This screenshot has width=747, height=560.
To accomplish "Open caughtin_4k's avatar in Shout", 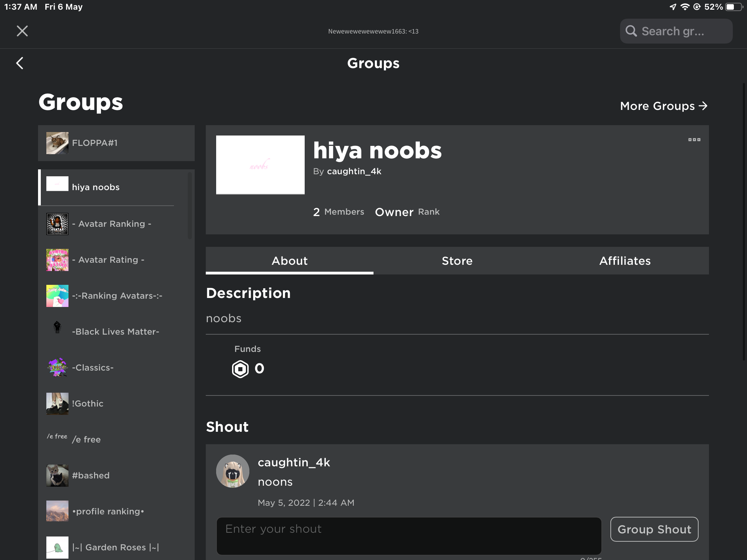I will (x=233, y=471).
